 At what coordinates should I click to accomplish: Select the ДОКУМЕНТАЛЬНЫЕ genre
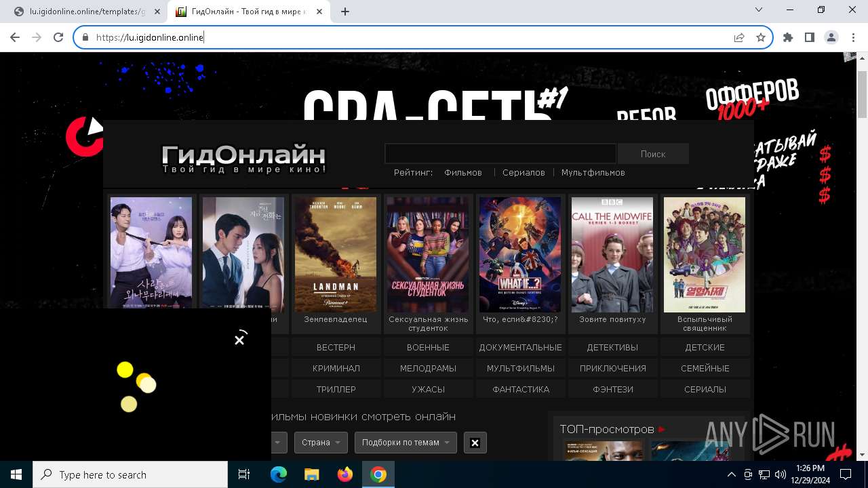pos(520,347)
